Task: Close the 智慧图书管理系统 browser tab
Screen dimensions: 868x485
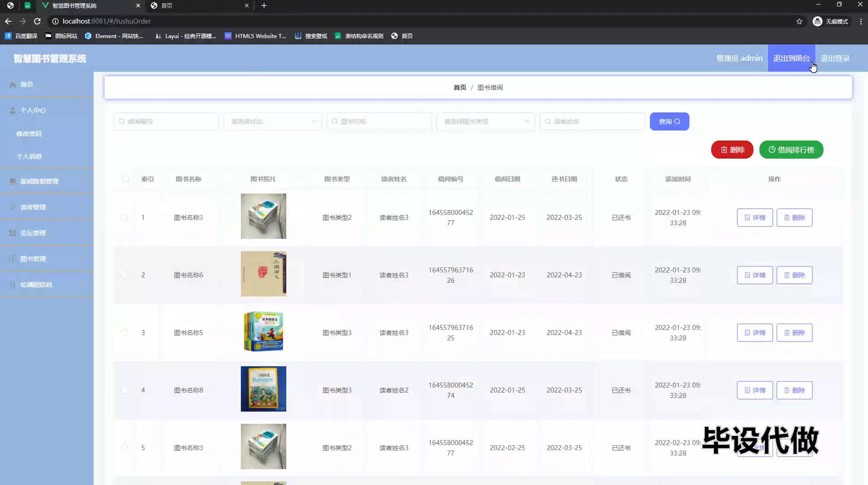Action: click(x=138, y=5)
